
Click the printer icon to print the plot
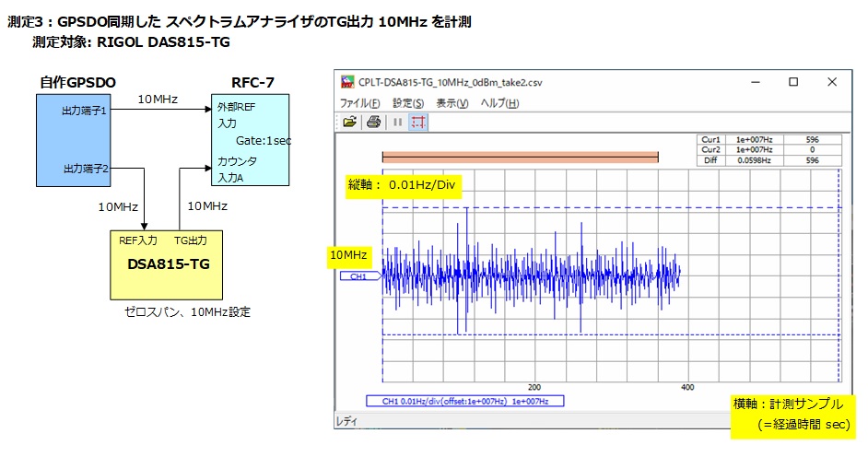click(x=374, y=122)
